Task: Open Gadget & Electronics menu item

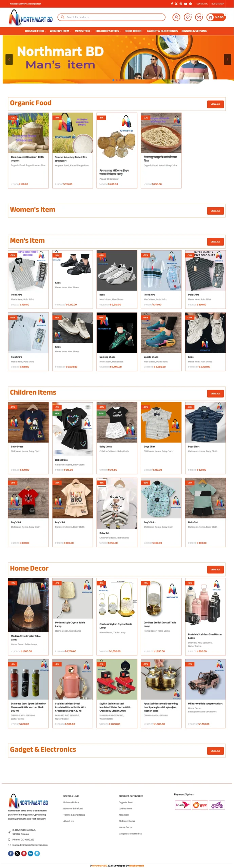Action: pyautogui.click(x=162, y=31)
